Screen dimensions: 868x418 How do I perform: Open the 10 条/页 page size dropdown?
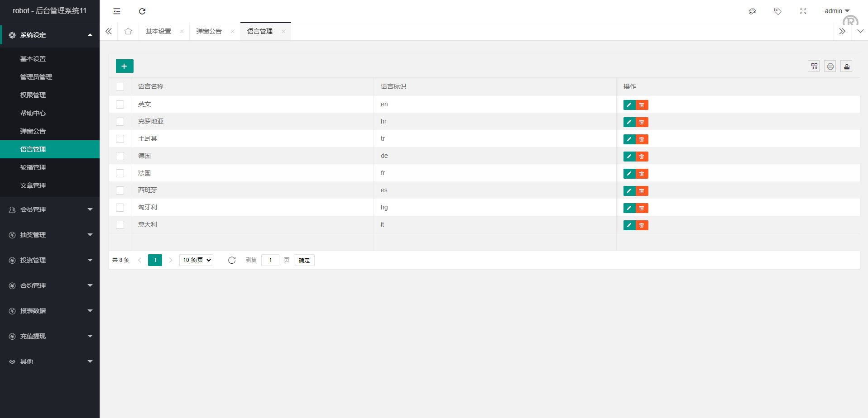point(197,260)
